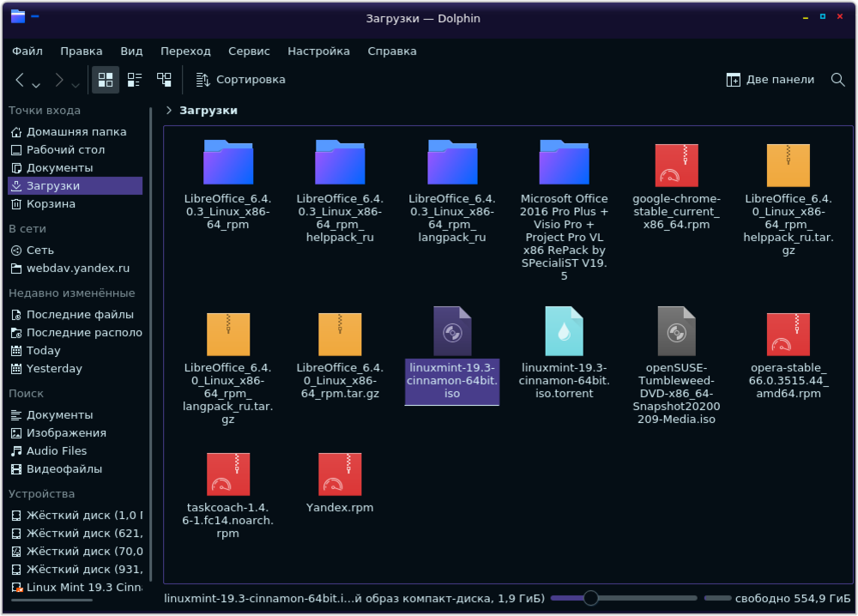Open Жёсткий диск (931, device
Screen dimensions: 858x616
coord(76,570)
